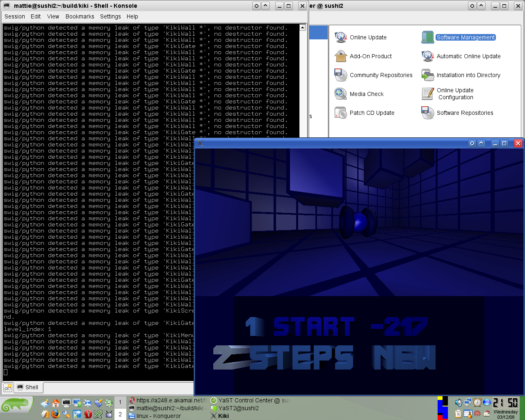Open Automatic Online Update in YaST
The height and width of the screenshot is (420, 525).
point(461,56)
